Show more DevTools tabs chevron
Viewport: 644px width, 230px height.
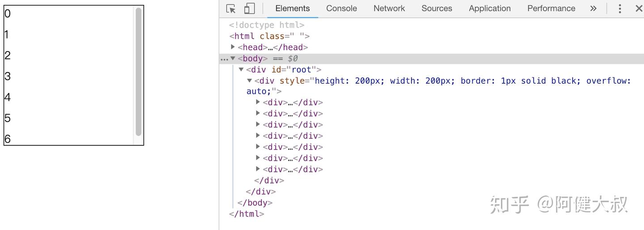click(x=593, y=9)
